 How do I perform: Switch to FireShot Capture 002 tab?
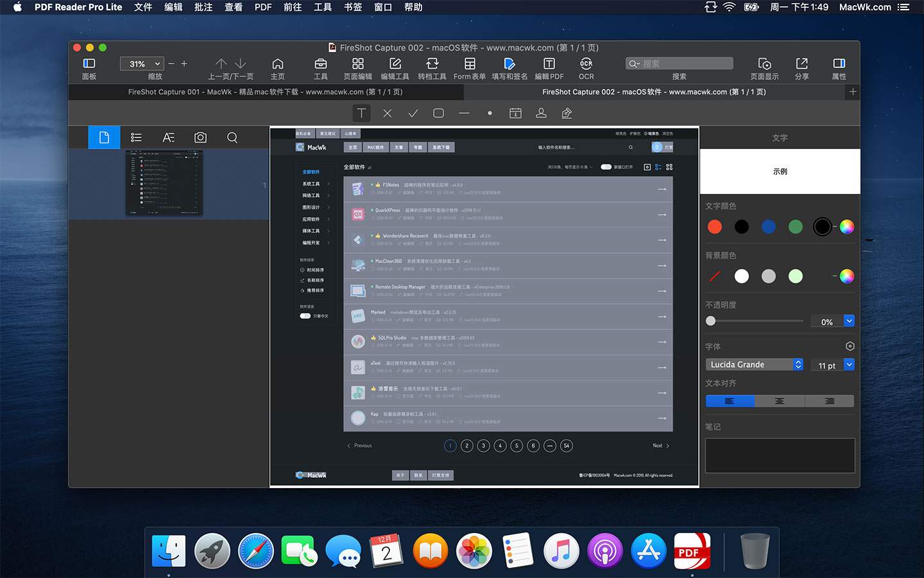(654, 92)
